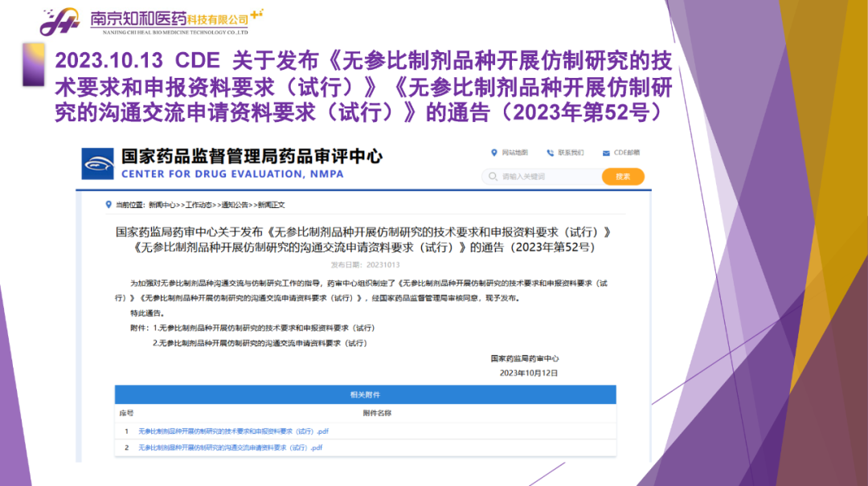
Task: Select the purple slide title text
Action: (362, 87)
